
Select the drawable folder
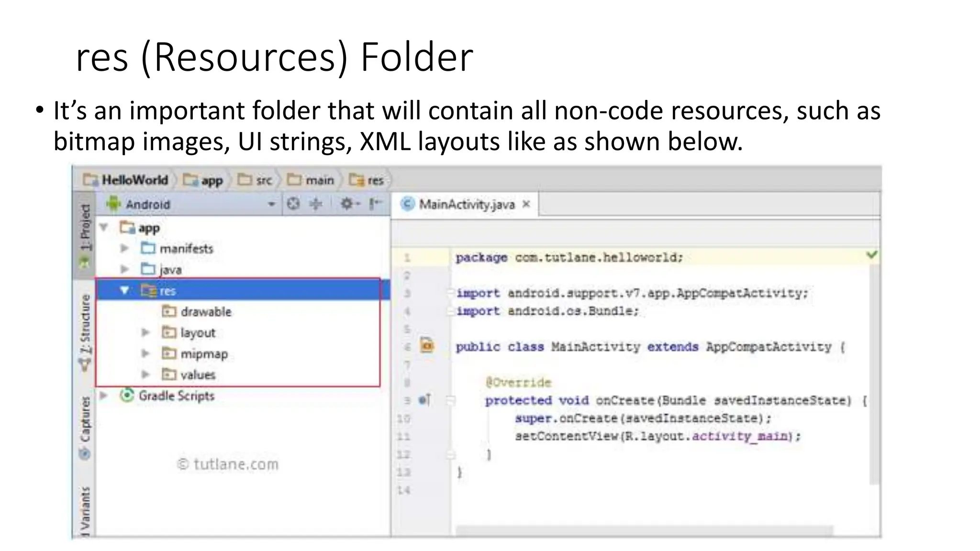[197, 311]
